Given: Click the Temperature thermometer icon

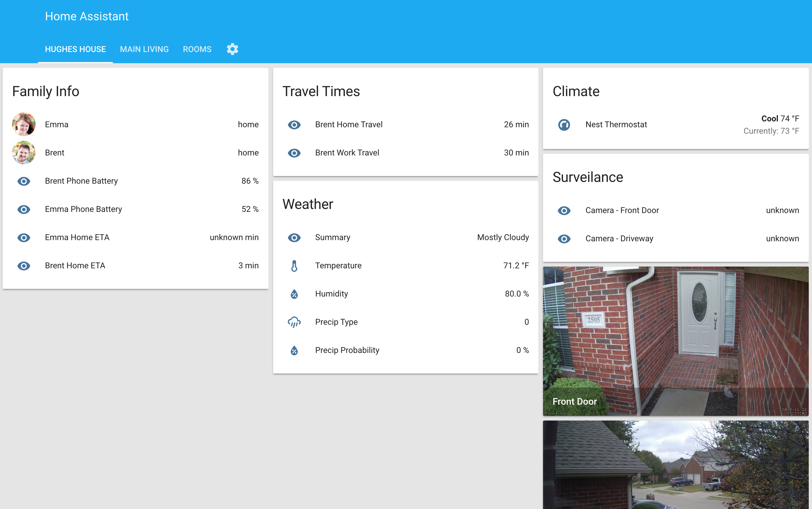Looking at the screenshot, I should pyautogui.click(x=294, y=266).
